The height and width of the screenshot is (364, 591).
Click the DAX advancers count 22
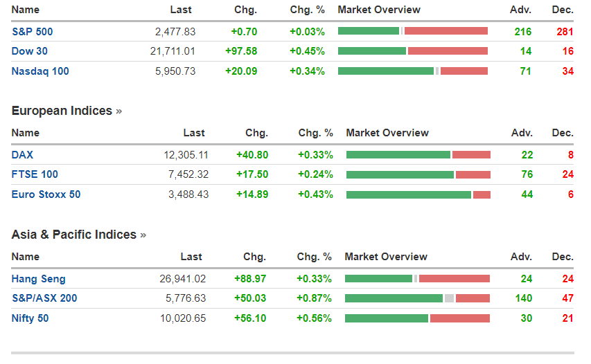tap(527, 154)
